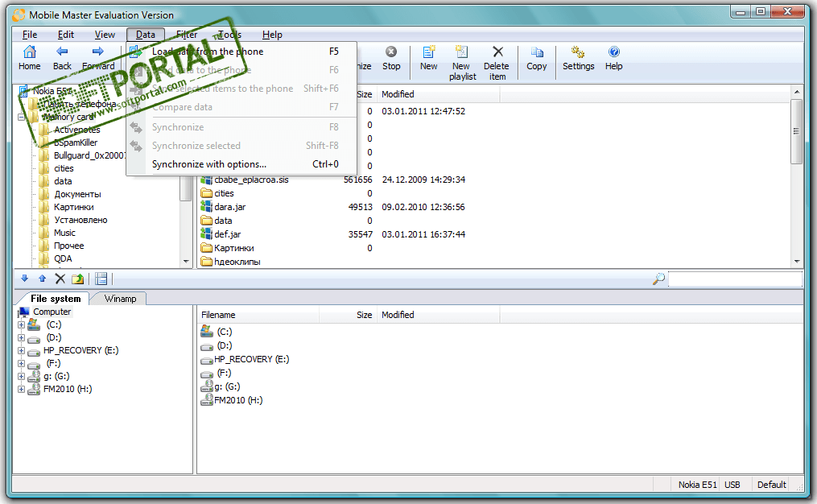
Task: Expand the FM2010 (H:) node
Action: coord(21,390)
